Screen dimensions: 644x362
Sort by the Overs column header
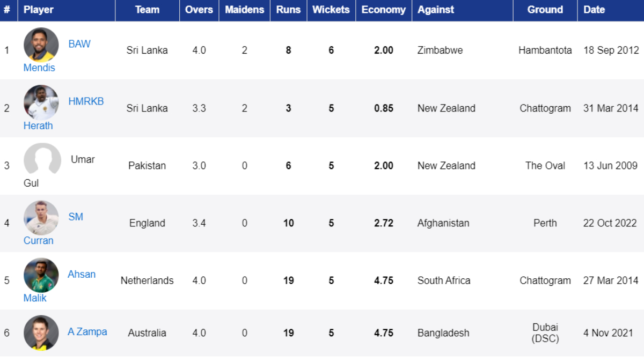click(x=199, y=10)
